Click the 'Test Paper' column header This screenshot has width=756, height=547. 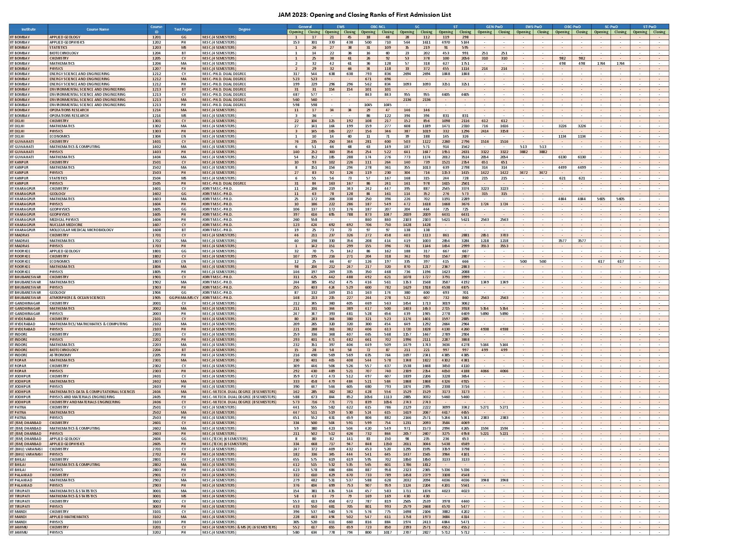[x=183, y=29]
